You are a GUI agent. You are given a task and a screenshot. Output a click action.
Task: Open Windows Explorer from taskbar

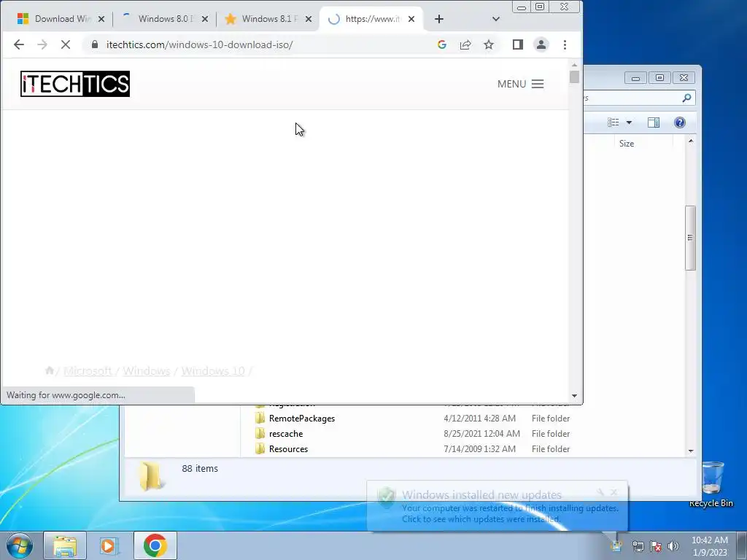click(x=65, y=545)
